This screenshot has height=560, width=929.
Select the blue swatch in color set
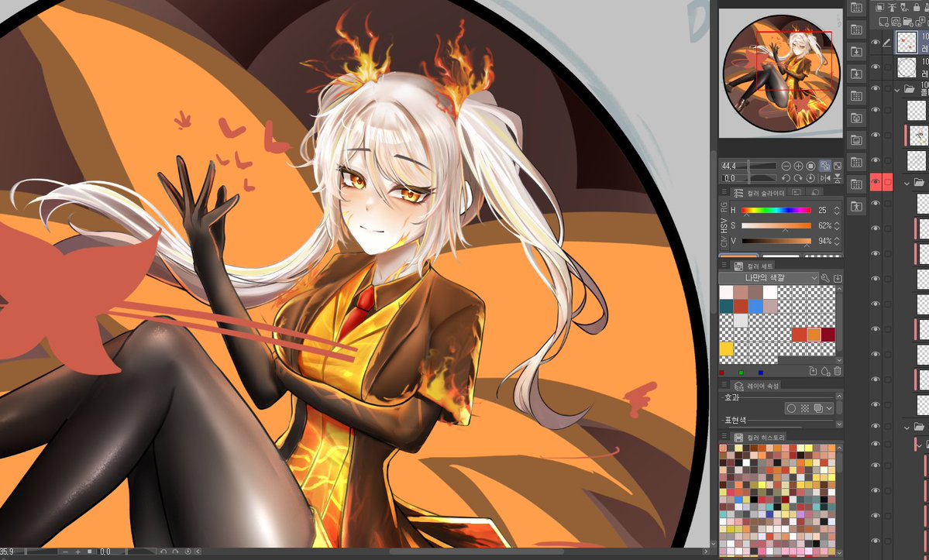click(755, 306)
